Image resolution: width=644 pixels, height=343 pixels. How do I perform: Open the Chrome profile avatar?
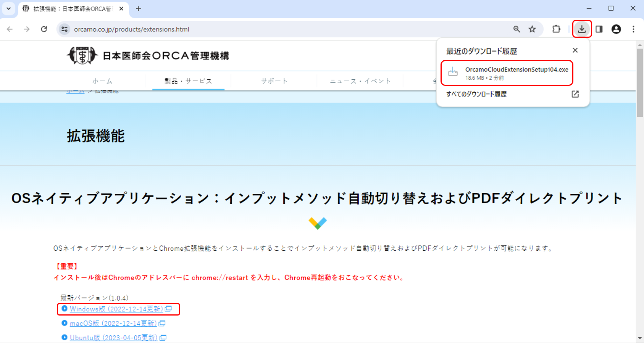616,29
